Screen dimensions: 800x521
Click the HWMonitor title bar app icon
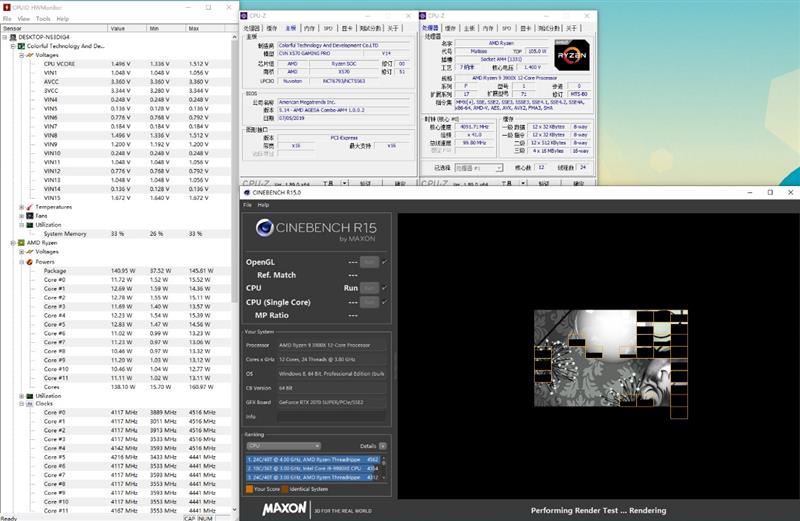[7, 7]
